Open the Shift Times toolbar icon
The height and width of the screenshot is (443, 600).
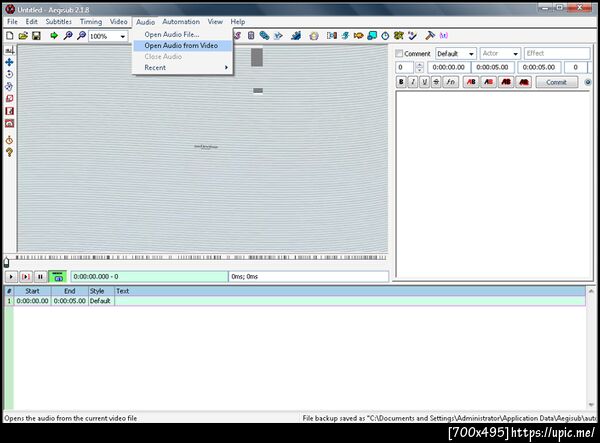[x=332, y=36]
